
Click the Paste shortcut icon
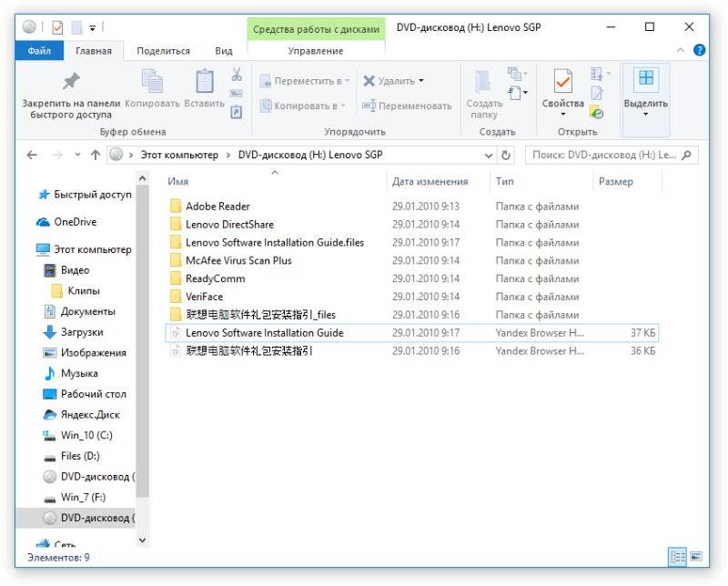[237, 112]
